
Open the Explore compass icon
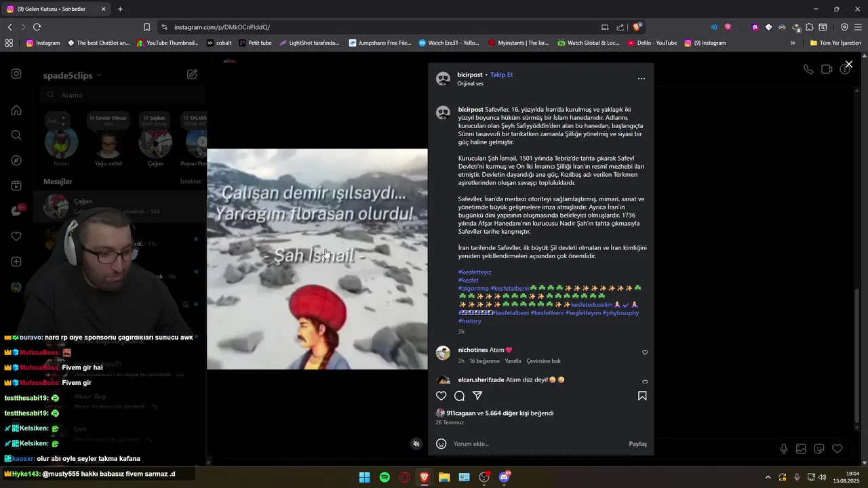pos(16,161)
